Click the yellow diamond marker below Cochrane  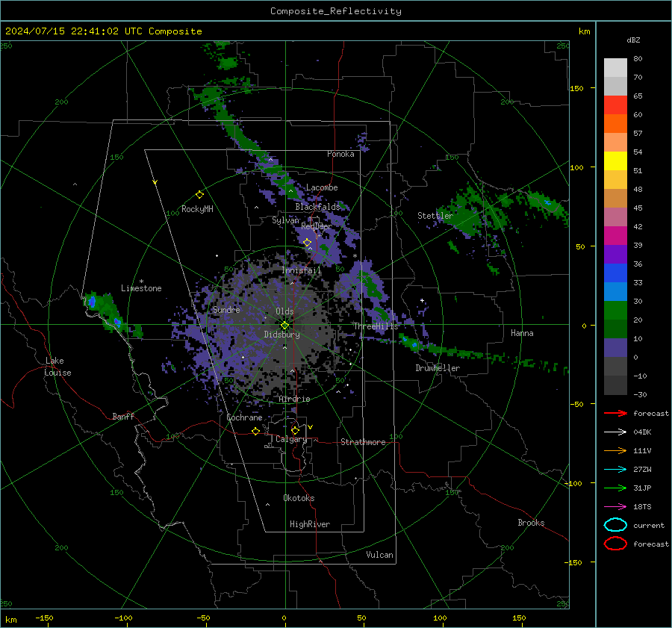(255, 431)
